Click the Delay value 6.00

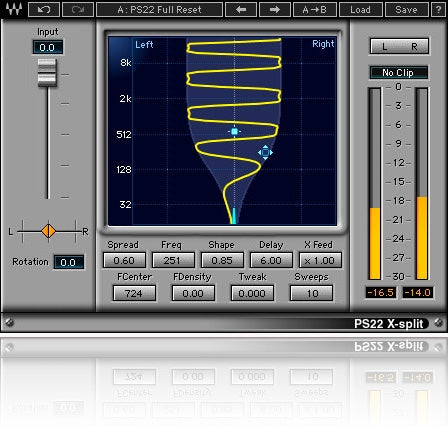[x=271, y=260]
